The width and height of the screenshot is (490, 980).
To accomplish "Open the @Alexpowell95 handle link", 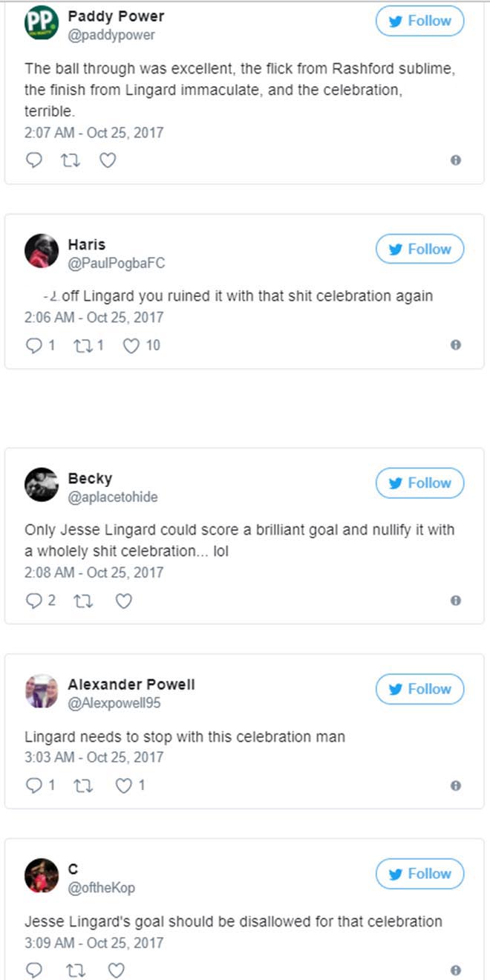I will coord(114,703).
